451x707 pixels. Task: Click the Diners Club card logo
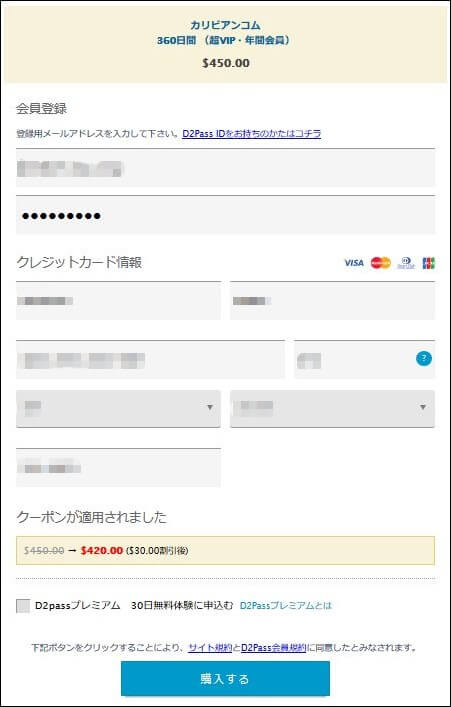coord(406,263)
